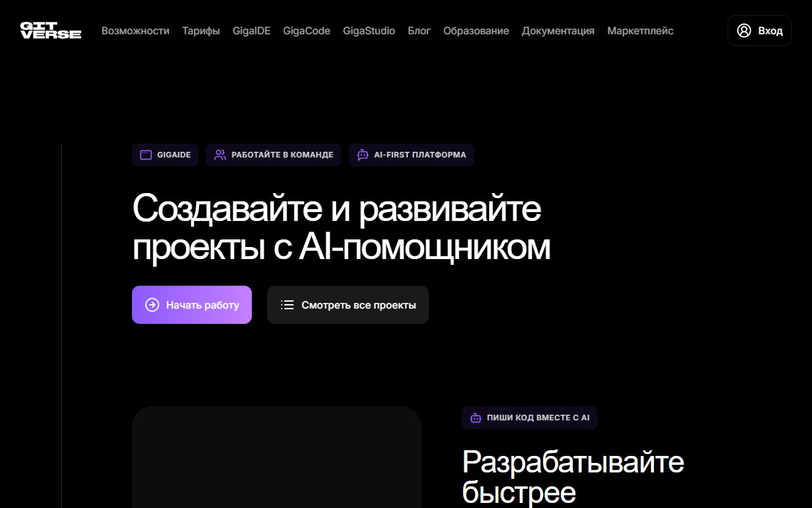The height and width of the screenshot is (508, 812).
Task: Click the people icon in the Работайте в команде badge
Action: (220, 155)
